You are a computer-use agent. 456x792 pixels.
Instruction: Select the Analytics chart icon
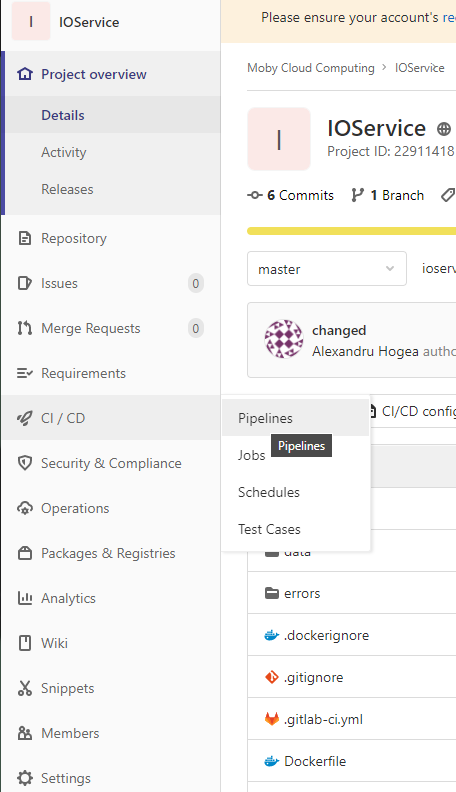point(24,598)
